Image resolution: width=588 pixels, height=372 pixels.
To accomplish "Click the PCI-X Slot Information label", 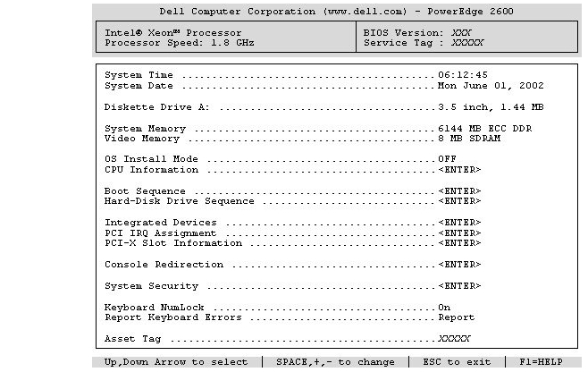I will click(173, 243).
